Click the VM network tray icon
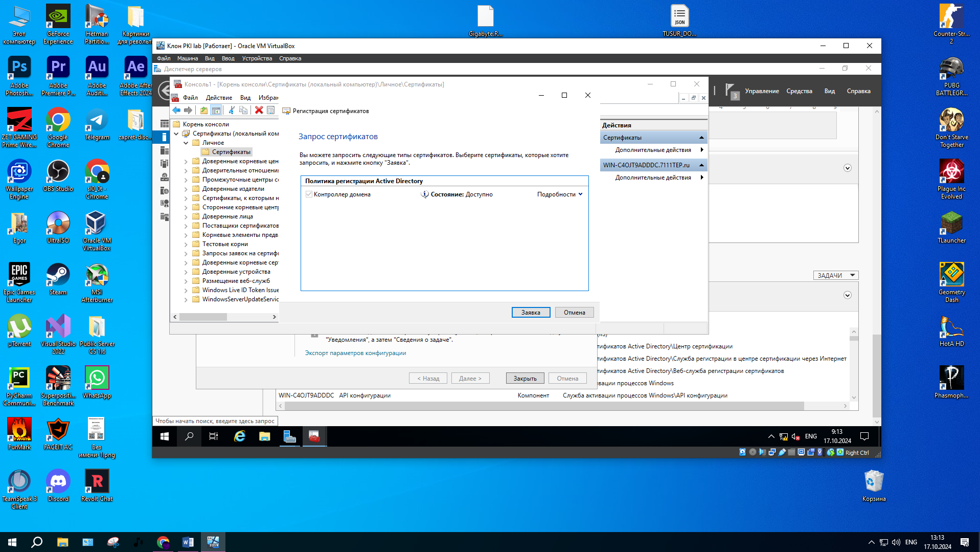This screenshot has width=980, height=552. tap(783, 436)
